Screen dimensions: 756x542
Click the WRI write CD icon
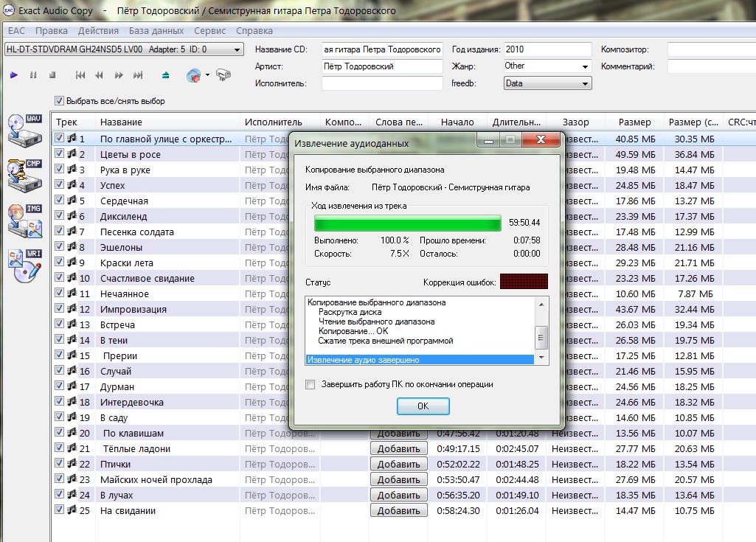click(25, 265)
